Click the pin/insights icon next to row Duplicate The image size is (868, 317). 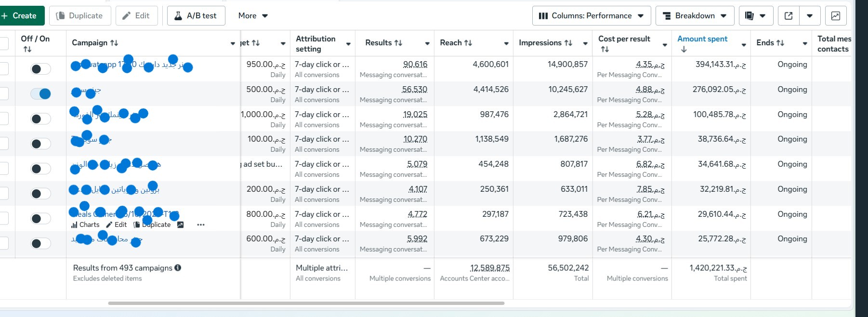180,225
